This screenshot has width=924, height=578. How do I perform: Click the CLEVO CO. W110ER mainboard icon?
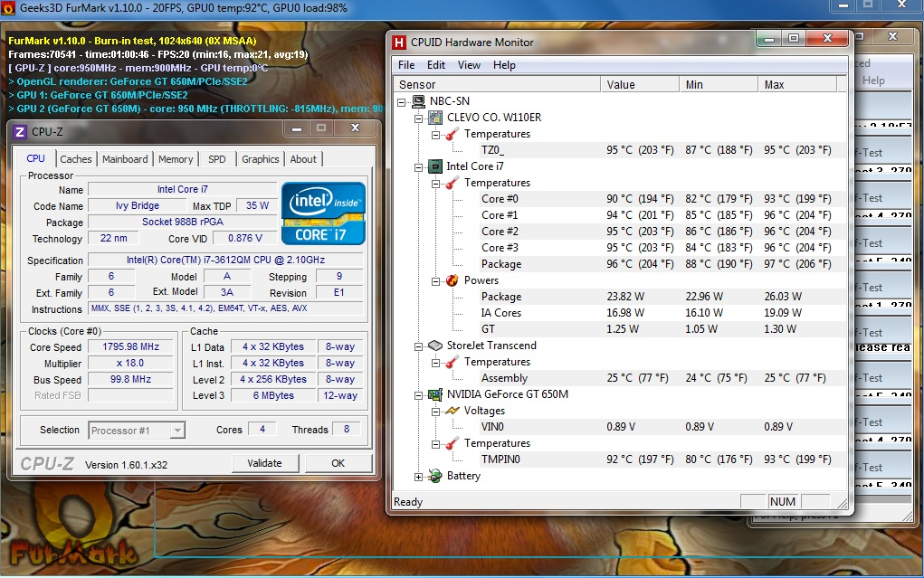(435, 118)
